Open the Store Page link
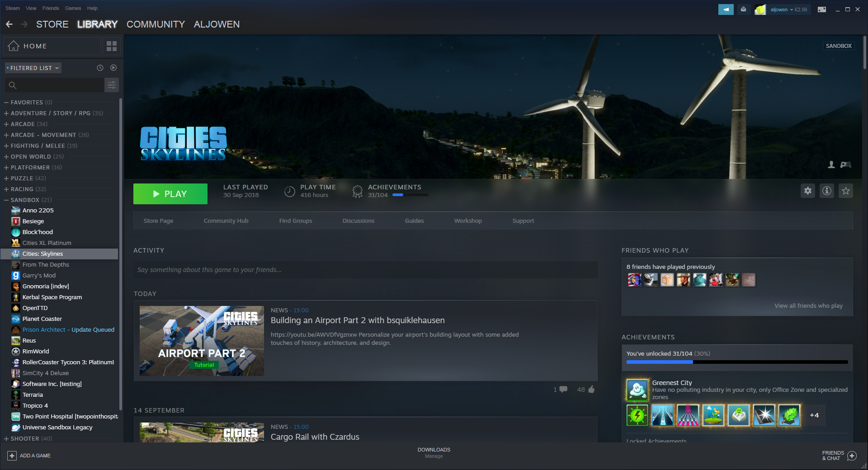This screenshot has height=470, width=868. [x=158, y=221]
